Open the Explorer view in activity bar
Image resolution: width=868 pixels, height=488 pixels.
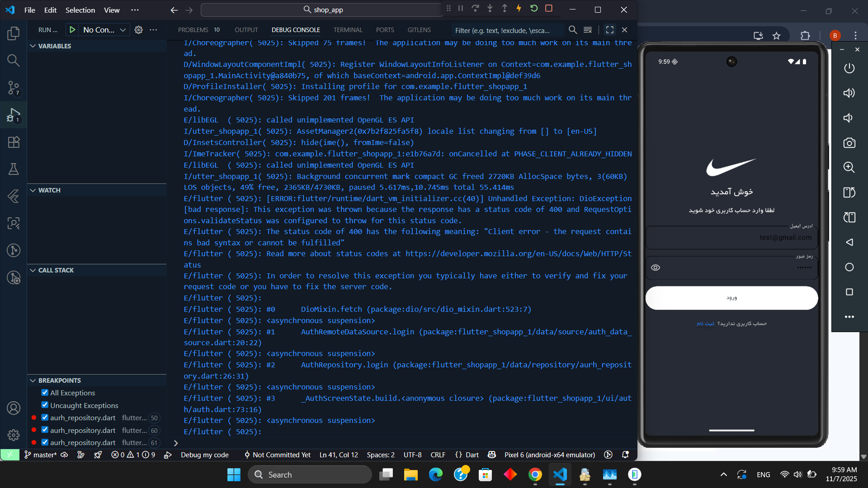click(x=14, y=33)
